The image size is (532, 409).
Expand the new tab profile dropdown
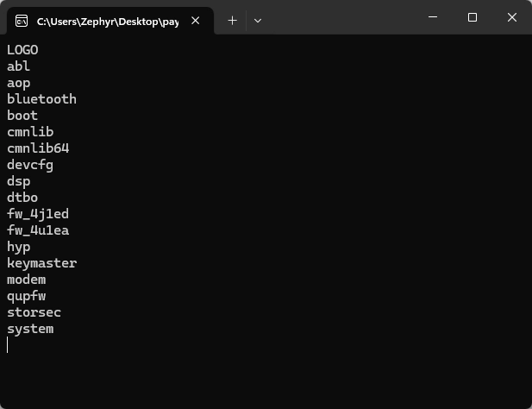pos(257,20)
